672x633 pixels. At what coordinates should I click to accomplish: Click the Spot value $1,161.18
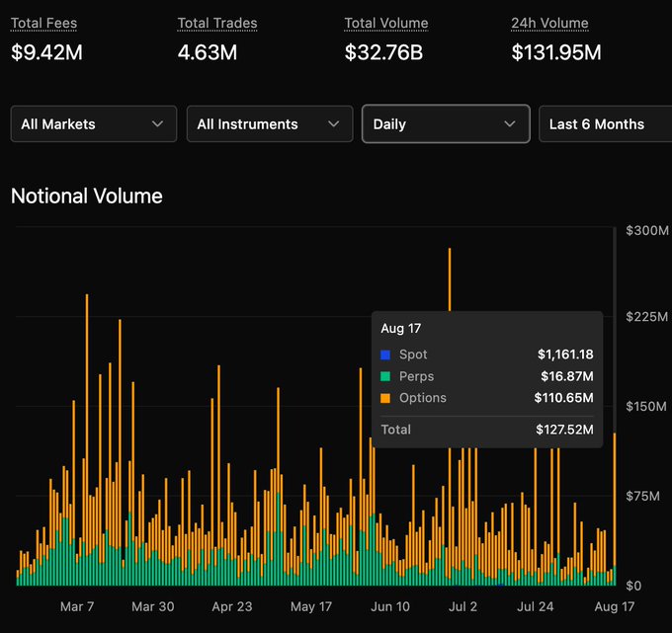click(565, 355)
